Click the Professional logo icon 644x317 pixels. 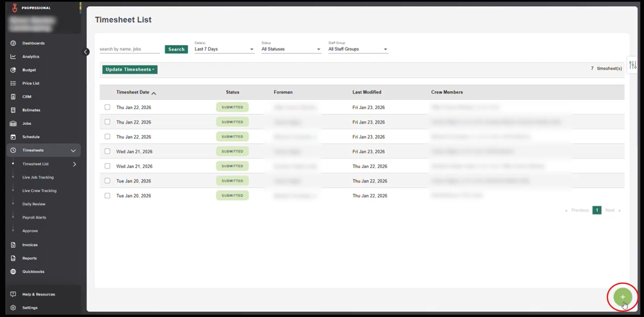[15, 8]
